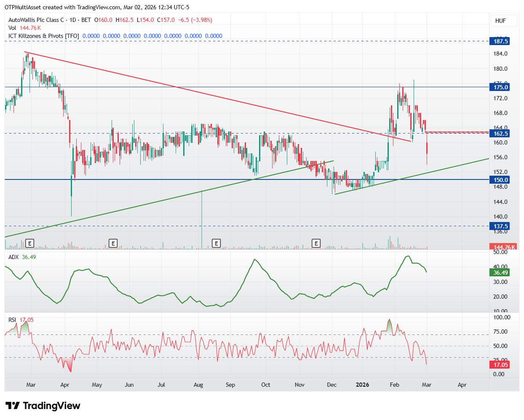The image size is (524, 420).
Task: Open the earnings E marker near August
Action: tap(216, 243)
